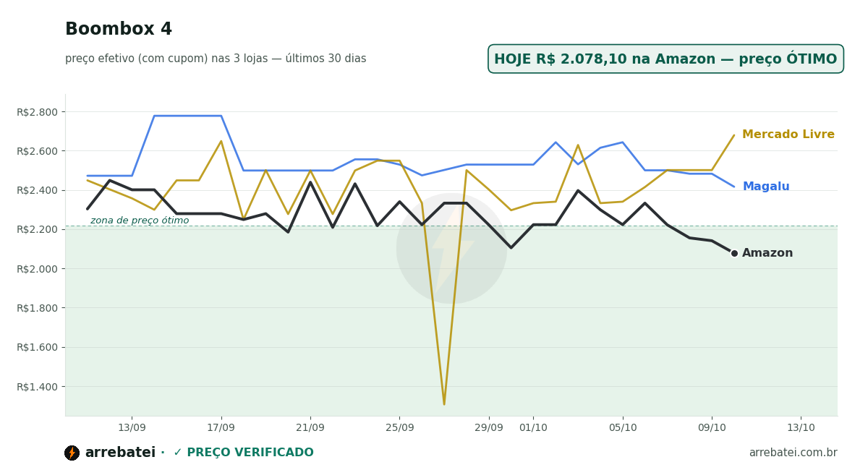Click the 21/09 date tick label
The image size is (868, 470).
(x=310, y=428)
